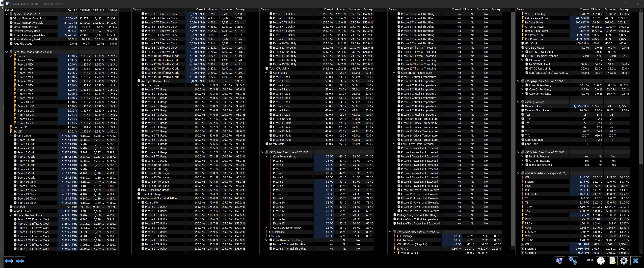Click the Sensor column header in first panel
This screenshot has height=268, width=644.
point(9,10)
